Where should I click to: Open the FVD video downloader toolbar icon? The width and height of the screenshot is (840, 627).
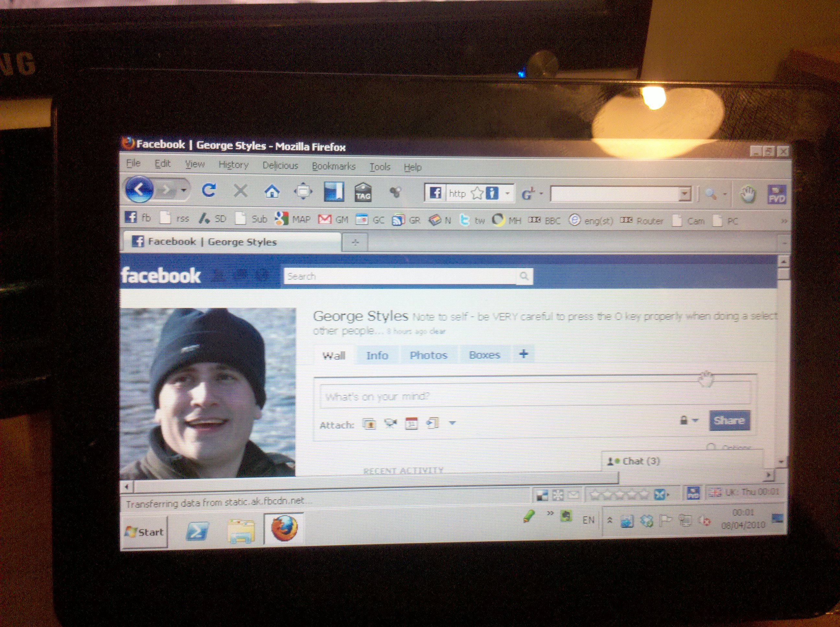(x=777, y=195)
